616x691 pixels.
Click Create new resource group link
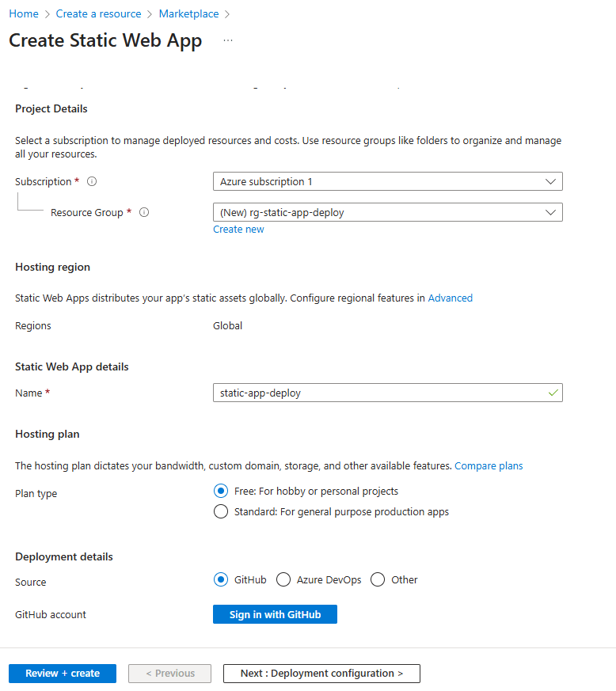(x=238, y=230)
